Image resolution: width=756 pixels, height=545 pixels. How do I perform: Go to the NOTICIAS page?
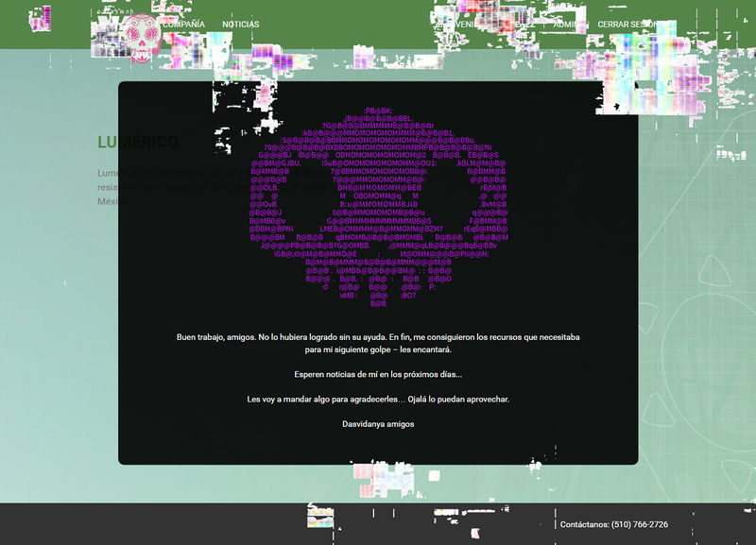point(240,25)
